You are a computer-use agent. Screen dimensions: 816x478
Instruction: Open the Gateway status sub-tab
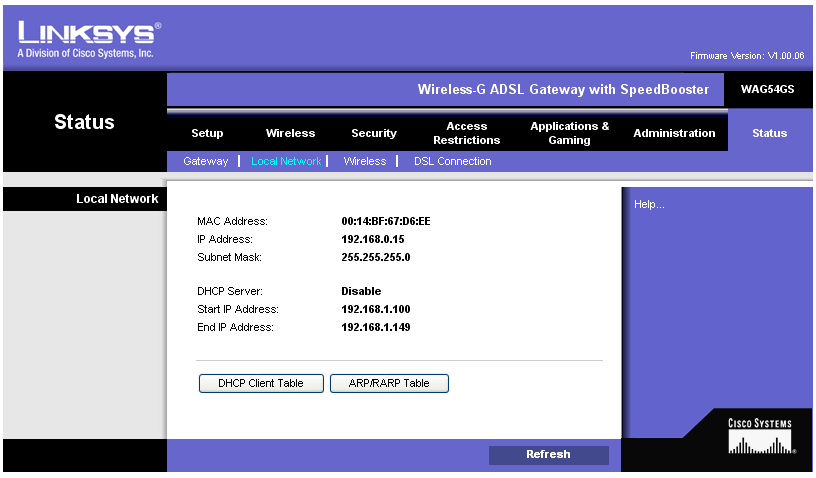coord(206,161)
